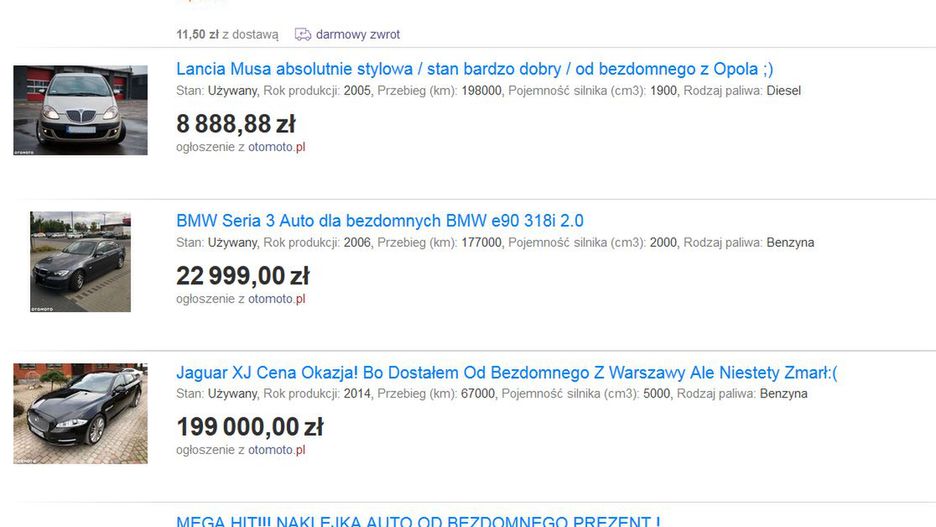Follow the otomoto.pl link under Lancia price
The height and width of the screenshot is (527, 936).
[277, 147]
